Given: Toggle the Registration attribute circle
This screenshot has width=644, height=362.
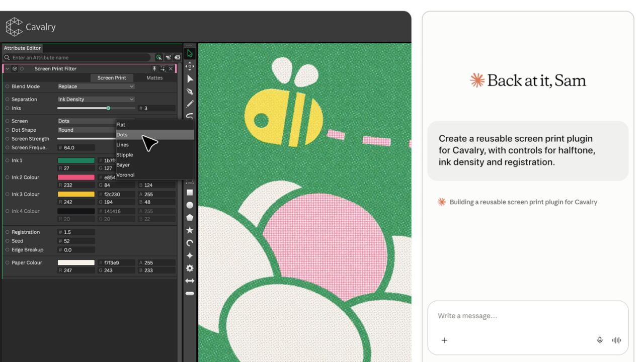Looking at the screenshot, I should tap(8, 232).
